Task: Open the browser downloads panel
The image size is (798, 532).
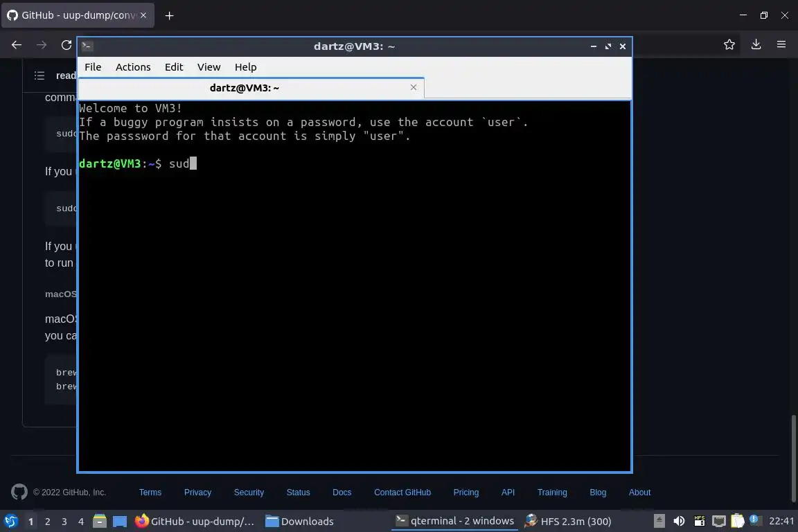Action: point(756,45)
